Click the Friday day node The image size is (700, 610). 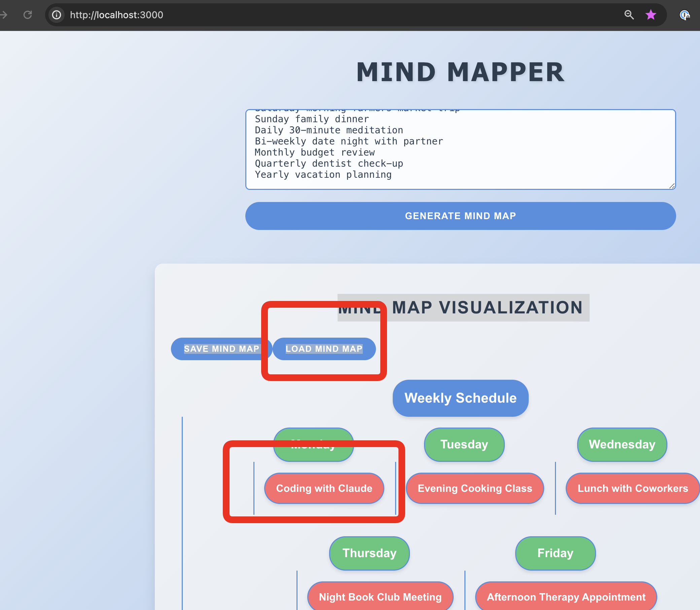(555, 553)
